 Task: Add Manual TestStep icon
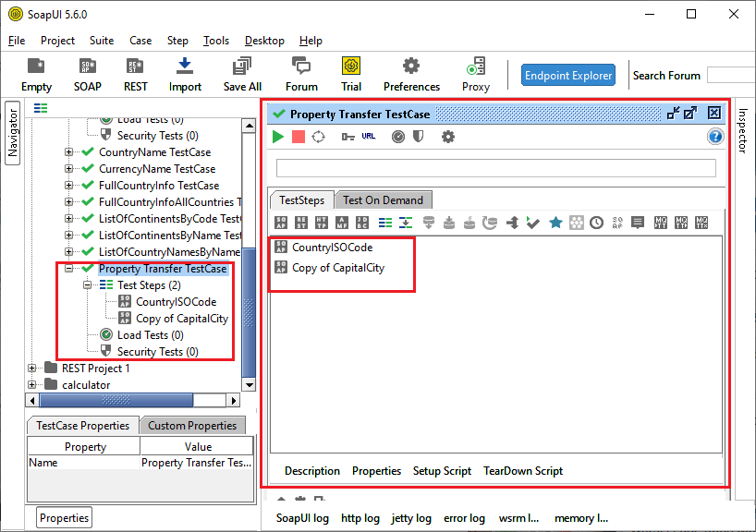click(638, 223)
